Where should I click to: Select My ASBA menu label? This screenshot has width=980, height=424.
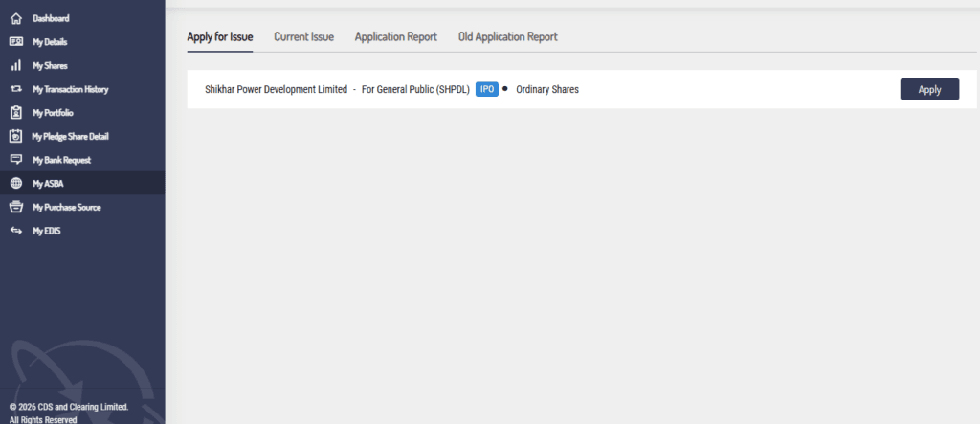(x=48, y=184)
